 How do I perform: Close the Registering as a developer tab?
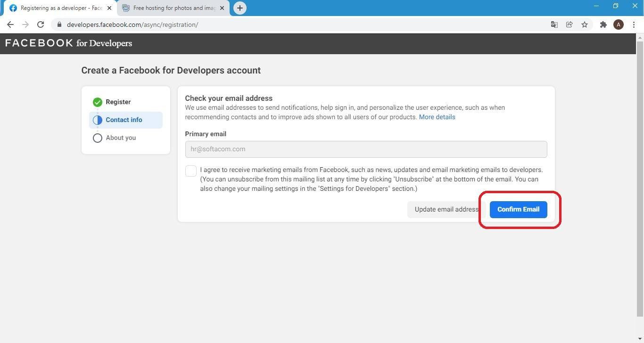click(x=109, y=8)
